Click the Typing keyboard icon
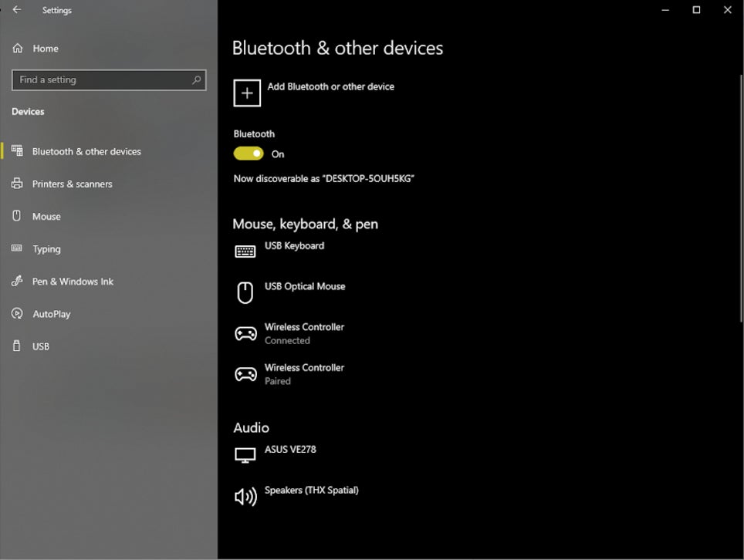This screenshot has width=744, height=560. tap(17, 248)
